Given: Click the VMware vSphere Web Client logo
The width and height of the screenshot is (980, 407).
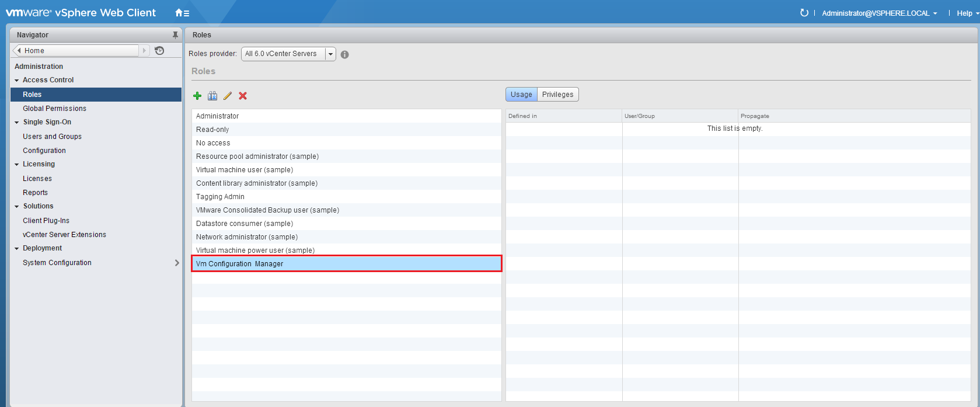Looking at the screenshot, I should click(81, 13).
